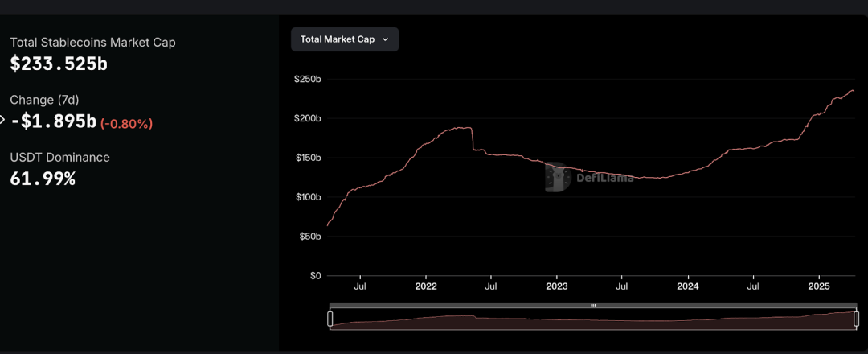Click the USDT Dominance label
This screenshot has height=354, width=868.
(x=59, y=158)
